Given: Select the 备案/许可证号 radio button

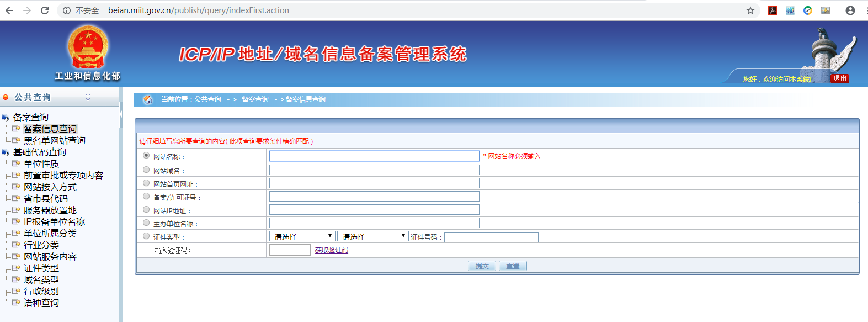Looking at the screenshot, I should click(x=146, y=197).
